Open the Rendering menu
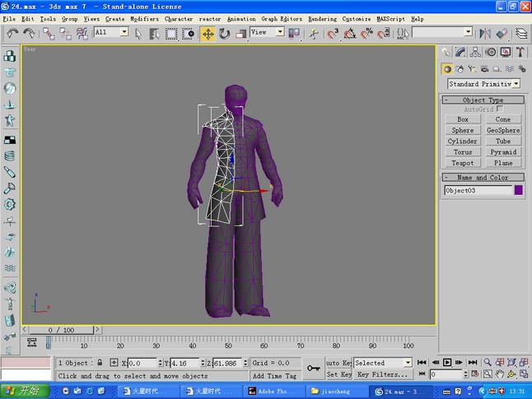 click(x=322, y=19)
